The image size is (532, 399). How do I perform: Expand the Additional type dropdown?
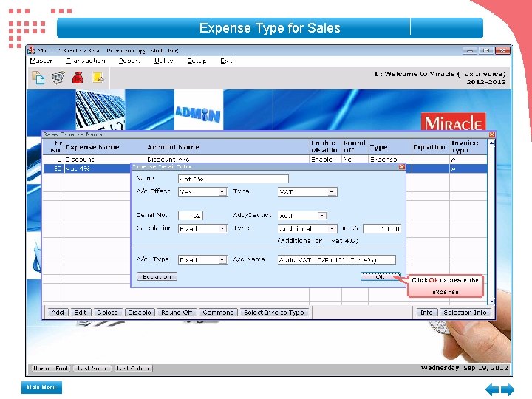[x=332, y=228]
